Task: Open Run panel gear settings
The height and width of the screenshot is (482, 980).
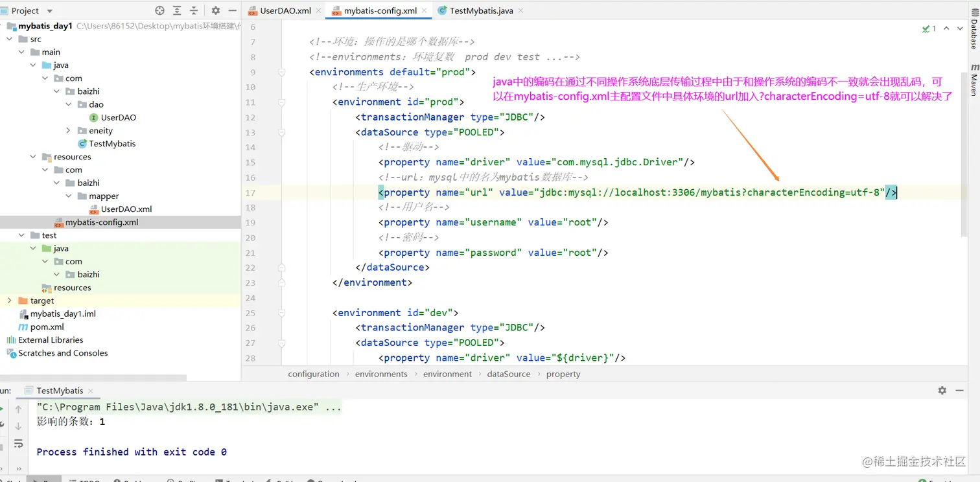Action: (942, 390)
